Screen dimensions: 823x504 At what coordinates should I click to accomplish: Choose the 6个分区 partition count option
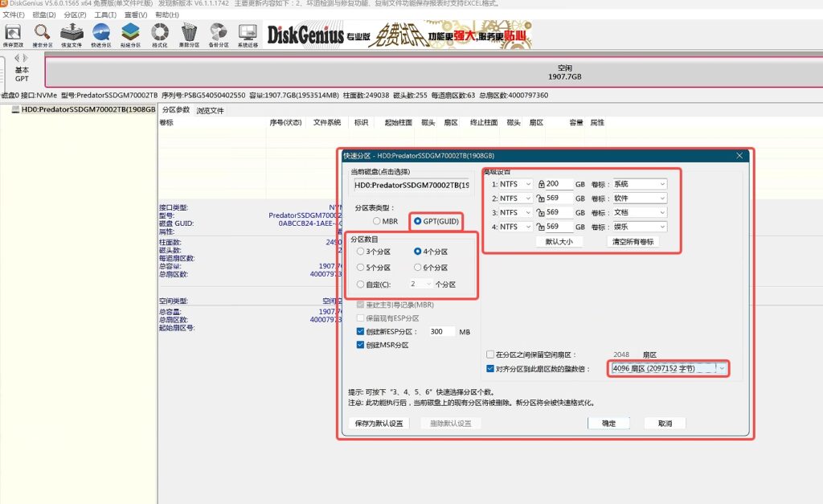click(x=418, y=268)
